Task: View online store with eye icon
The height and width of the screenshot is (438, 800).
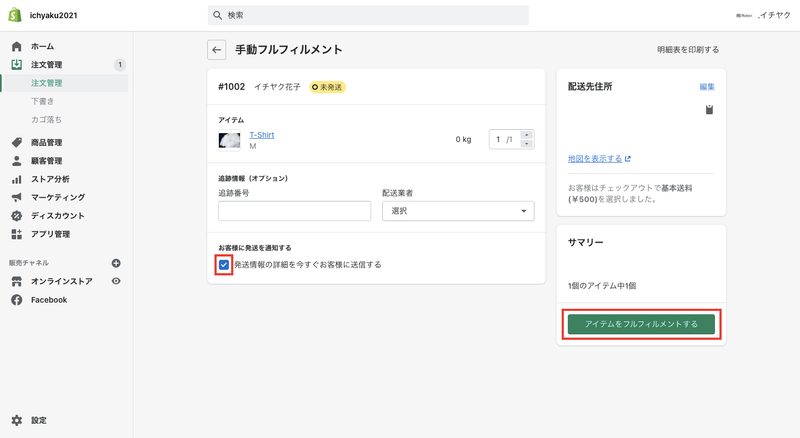Action: click(x=116, y=281)
